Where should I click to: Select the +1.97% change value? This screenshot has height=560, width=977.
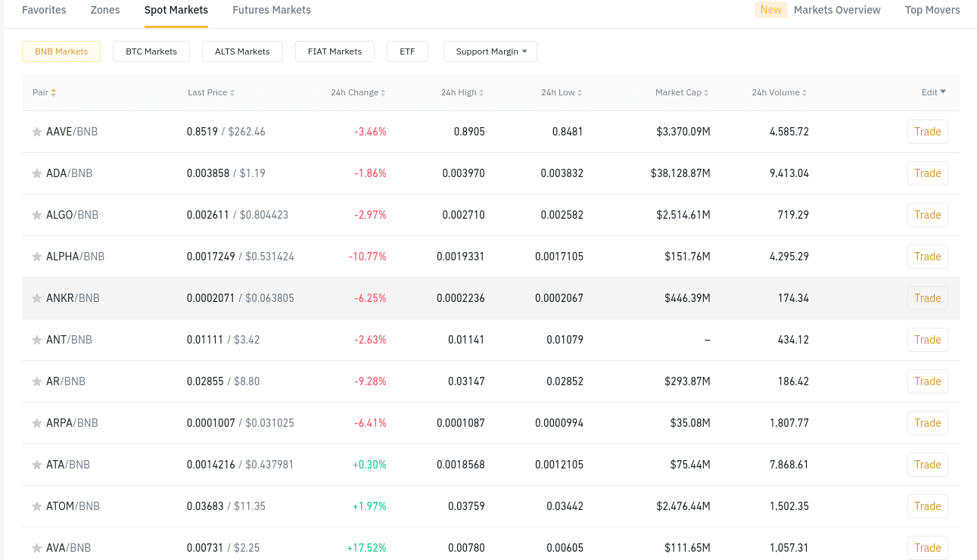[369, 506]
